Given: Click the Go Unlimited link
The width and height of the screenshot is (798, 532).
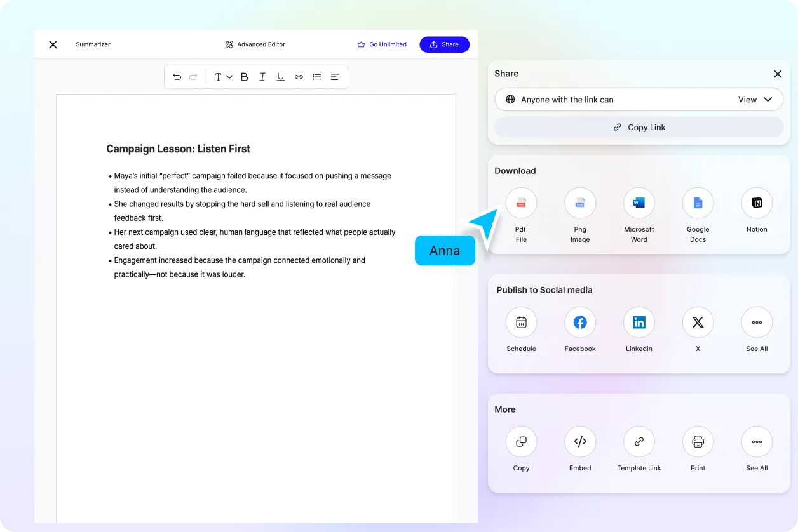Looking at the screenshot, I should (x=382, y=44).
